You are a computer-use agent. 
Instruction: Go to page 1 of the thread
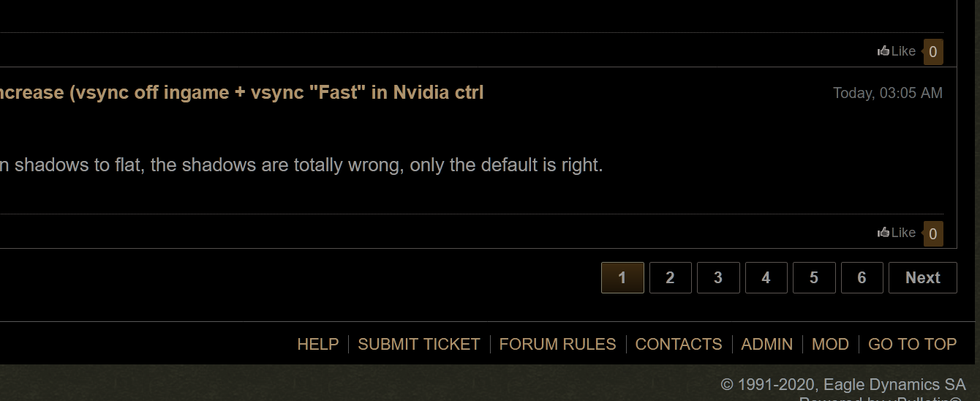click(622, 277)
